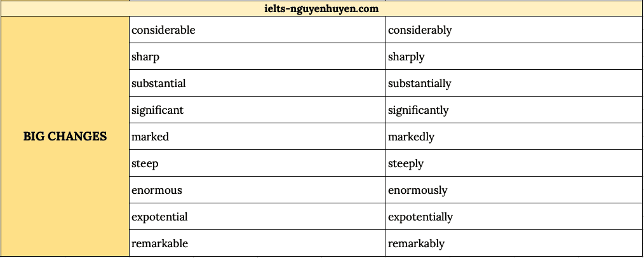
Task: Select the cell with "expotentially"
Action: pos(513,217)
